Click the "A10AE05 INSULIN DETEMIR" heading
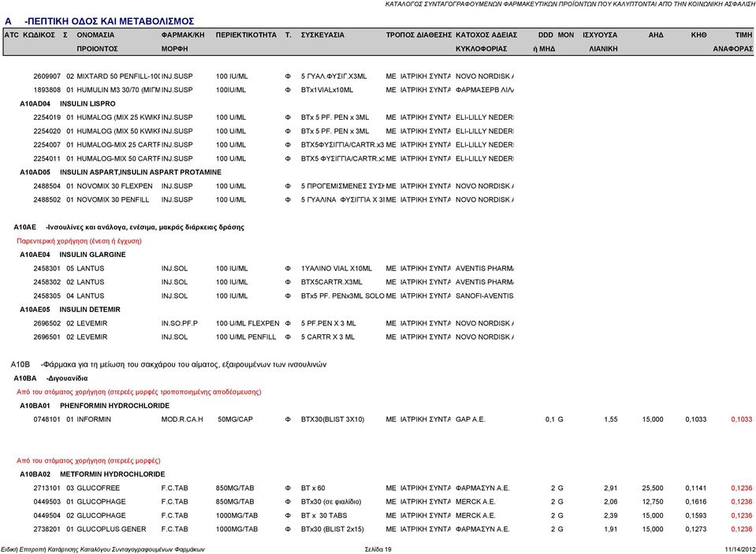The width and height of the screenshot is (756, 554). tap(70, 310)
